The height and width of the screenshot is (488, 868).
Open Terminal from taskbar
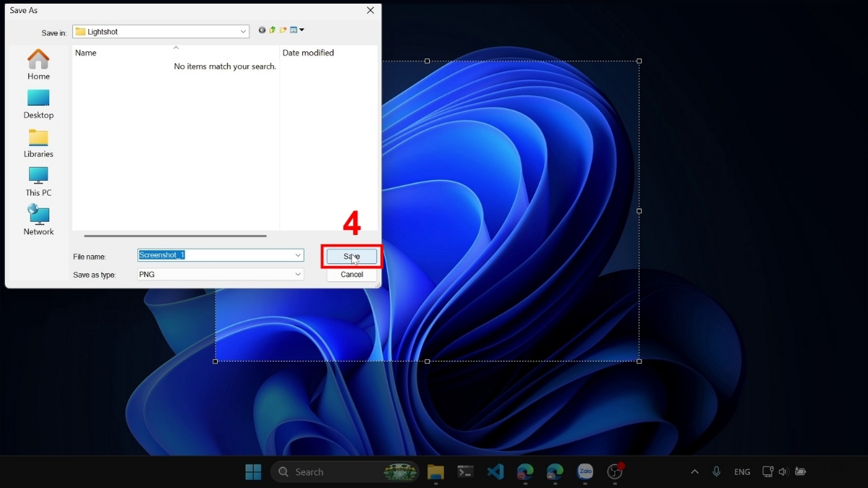pyautogui.click(x=466, y=472)
